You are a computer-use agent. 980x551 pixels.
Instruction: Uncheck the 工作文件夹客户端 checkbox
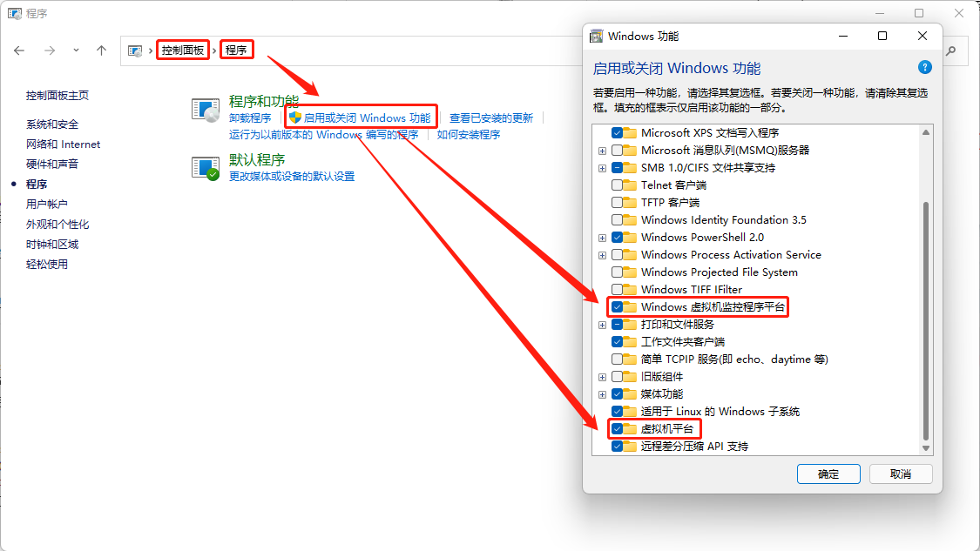pyautogui.click(x=617, y=342)
